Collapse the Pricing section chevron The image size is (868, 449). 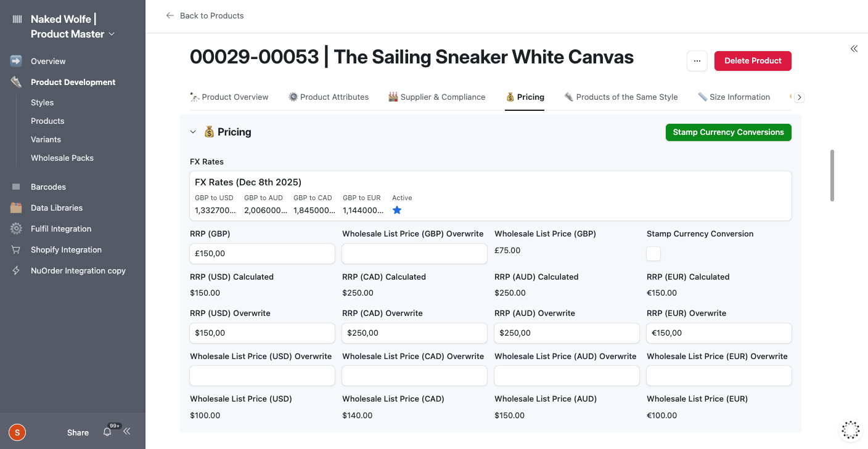193,132
